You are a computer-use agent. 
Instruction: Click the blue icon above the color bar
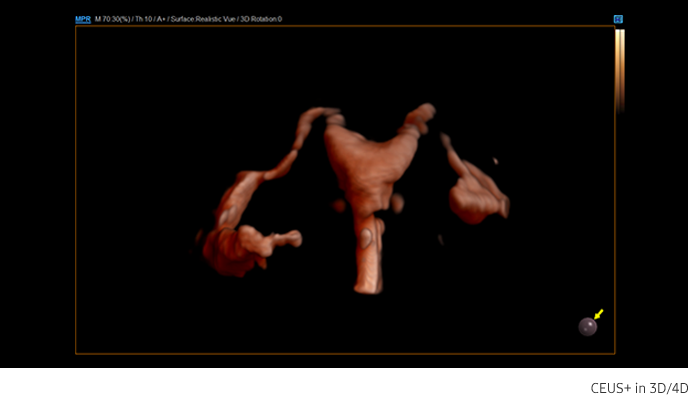(x=618, y=19)
